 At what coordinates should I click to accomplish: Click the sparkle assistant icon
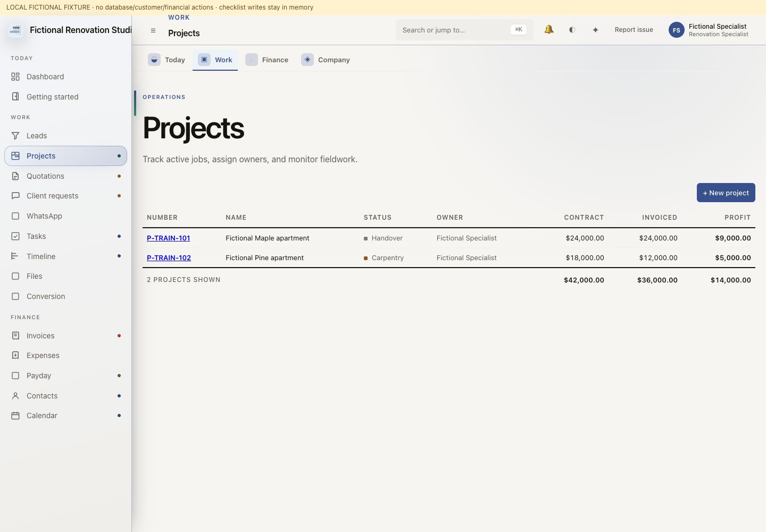pos(595,30)
